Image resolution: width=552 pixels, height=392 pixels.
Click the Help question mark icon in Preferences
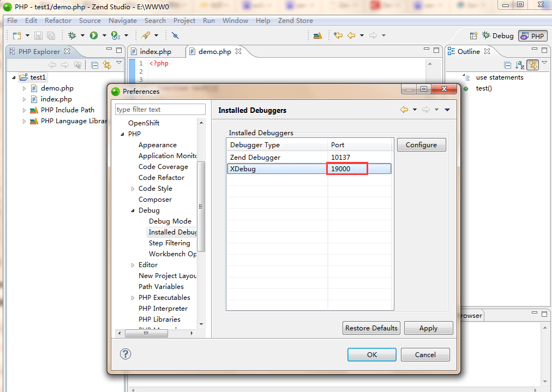(x=125, y=354)
